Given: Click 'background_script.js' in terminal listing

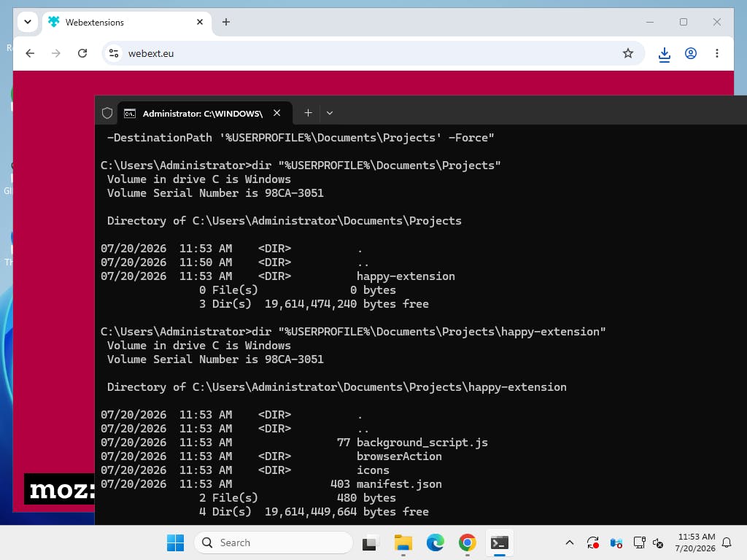Looking at the screenshot, I should tap(422, 443).
